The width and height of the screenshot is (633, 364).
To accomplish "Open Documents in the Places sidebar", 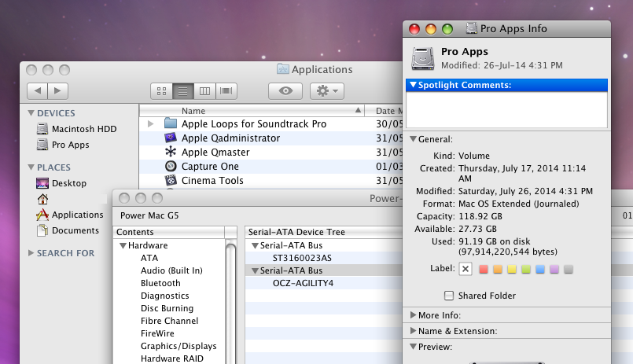I will (68, 230).
